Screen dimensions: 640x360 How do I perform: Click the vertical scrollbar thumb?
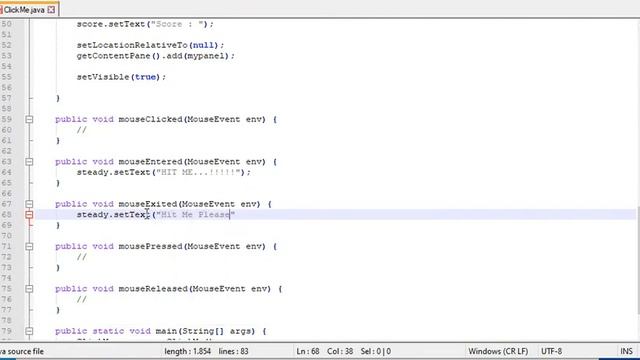pos(638,260)
